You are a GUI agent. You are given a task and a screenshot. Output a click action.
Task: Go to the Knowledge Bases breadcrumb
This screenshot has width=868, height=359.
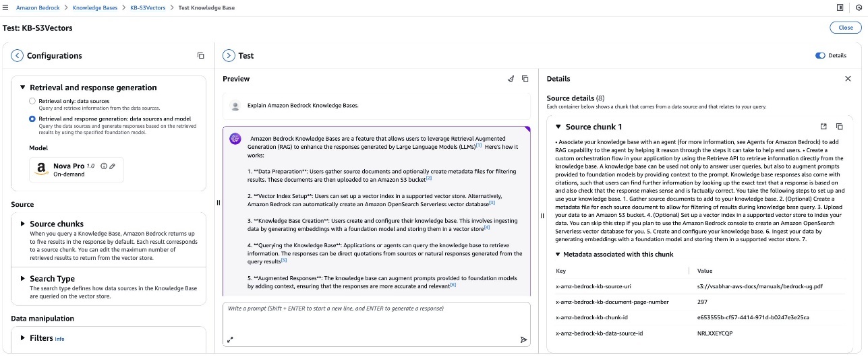[95, 7]
